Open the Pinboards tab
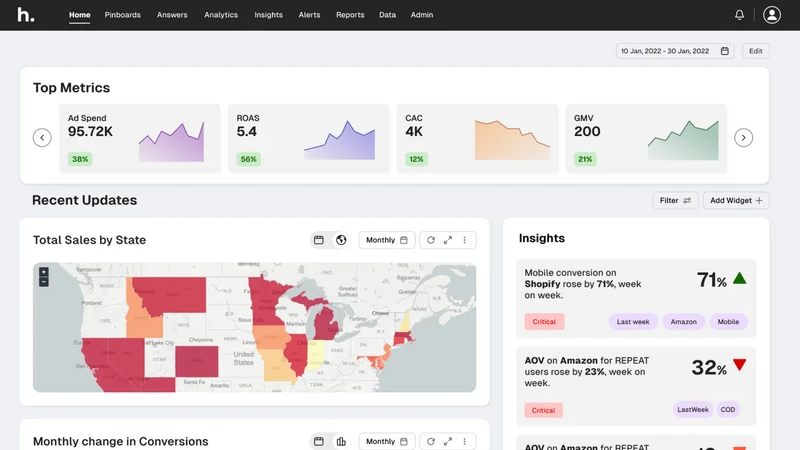Image resolution: width=800 pixels, height=450 pixels. pyautogui.click(x=122, y=15)
